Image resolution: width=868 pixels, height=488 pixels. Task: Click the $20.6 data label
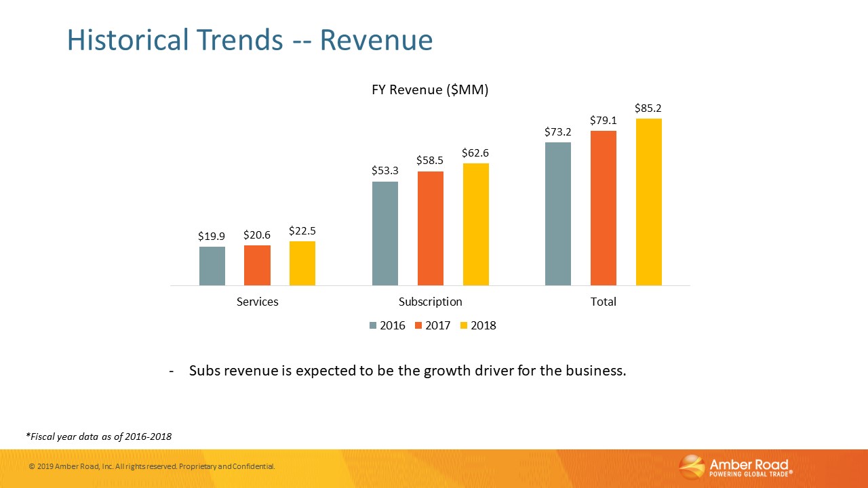(257, 235)
